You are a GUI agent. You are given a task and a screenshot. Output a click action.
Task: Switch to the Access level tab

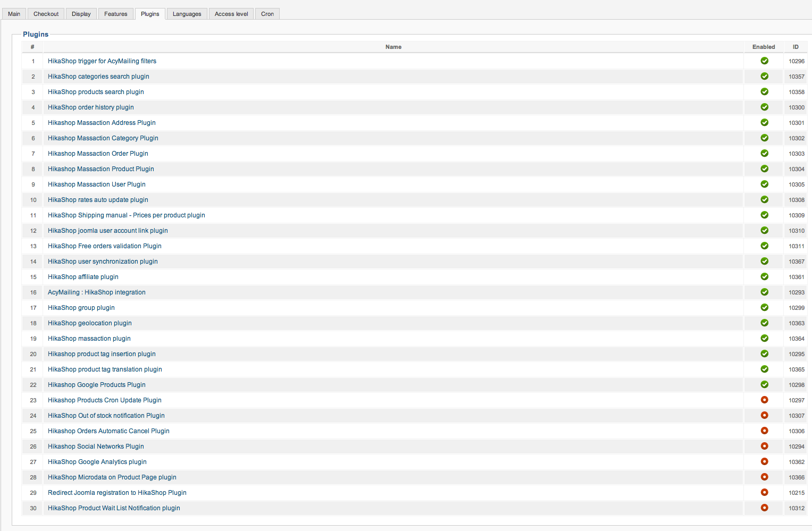tap(231, 14)
